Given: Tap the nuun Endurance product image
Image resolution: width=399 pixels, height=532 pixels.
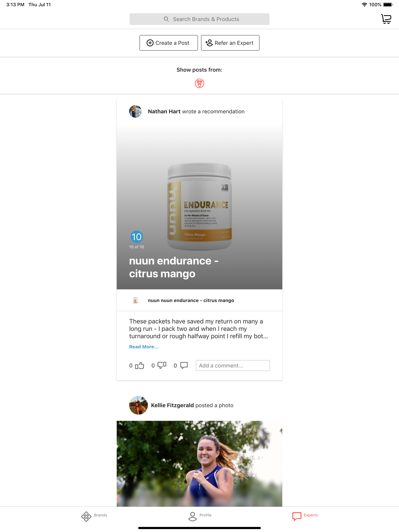Looking at the screenshot, I should [199, 207].
